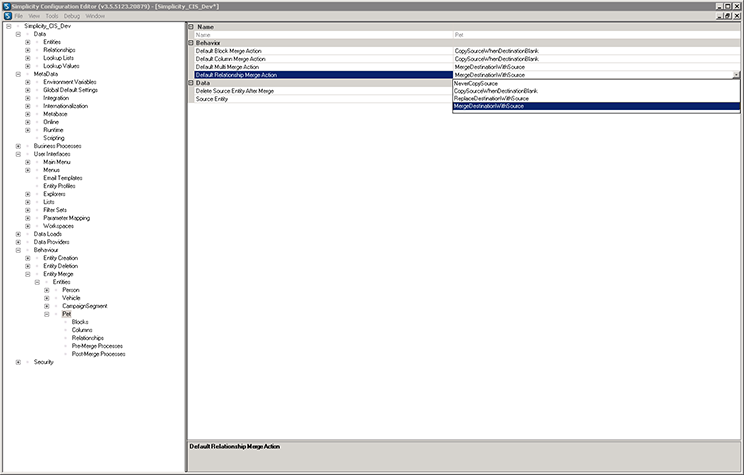744x475 pixels.
Task: Open the Tools menu
Action: tap(52, 16)
